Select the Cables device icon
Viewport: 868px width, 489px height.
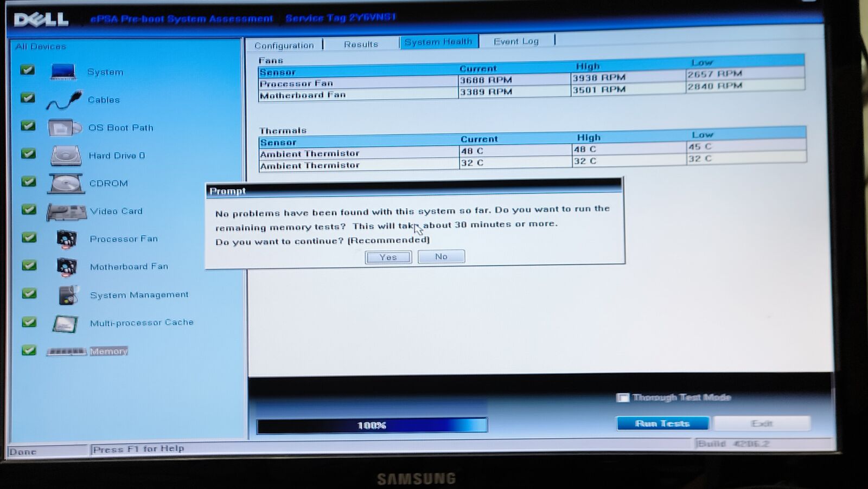coord(63,100)
